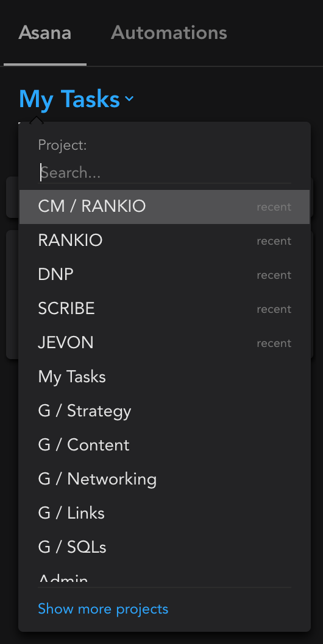
Task: Focus the project Search field
Action: pos(165,172)
